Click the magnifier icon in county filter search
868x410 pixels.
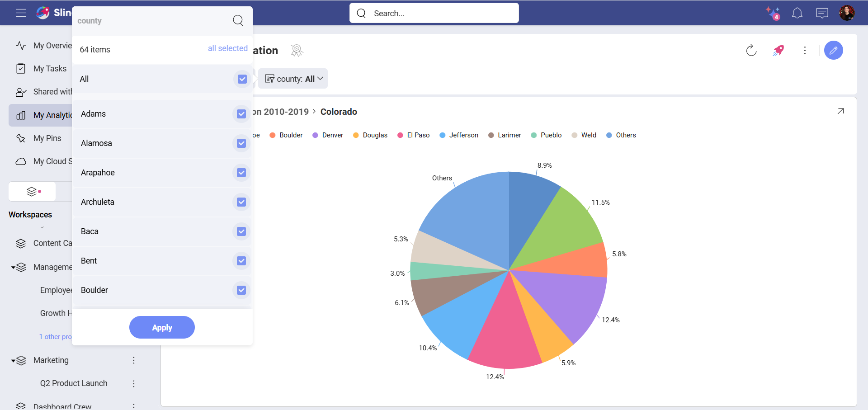pyautogui.click(x=238, y=20)
